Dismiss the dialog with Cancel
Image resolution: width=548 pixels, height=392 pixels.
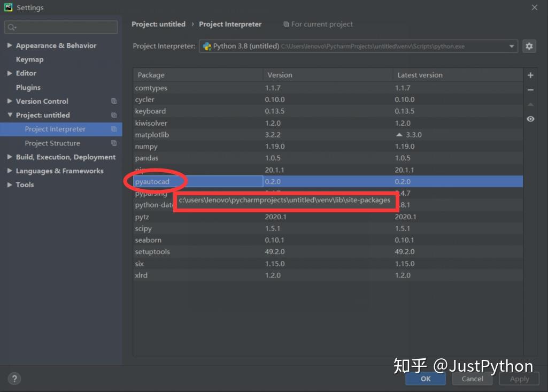point(472,379)
